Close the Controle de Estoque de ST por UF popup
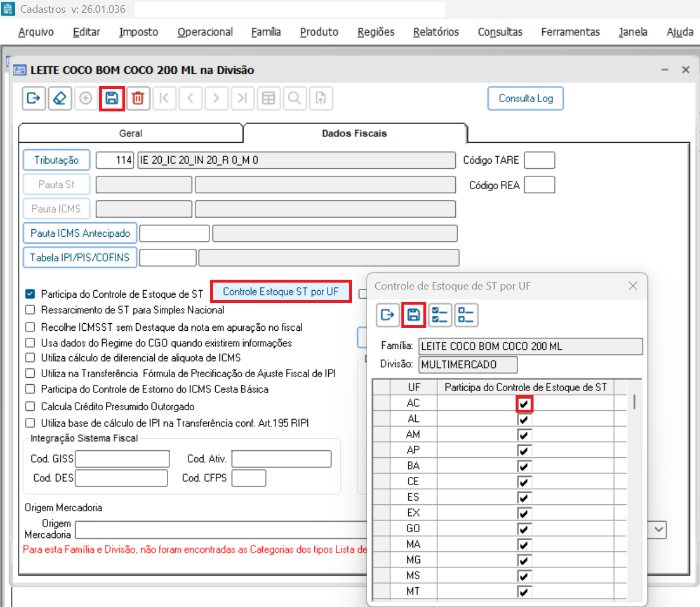Screen dimensions: 700x607 click(633, 286)
